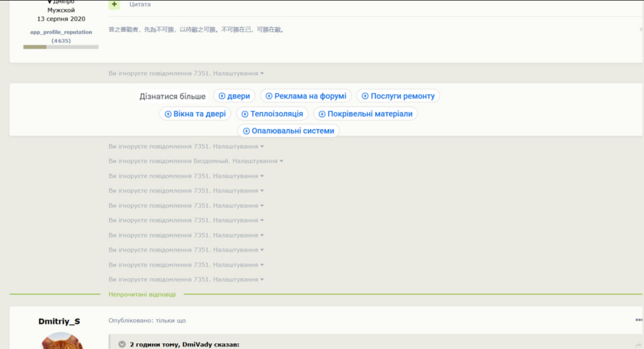
Task: Click the Опубліковано: тільки що timestamp
Action: click(147, 321)
